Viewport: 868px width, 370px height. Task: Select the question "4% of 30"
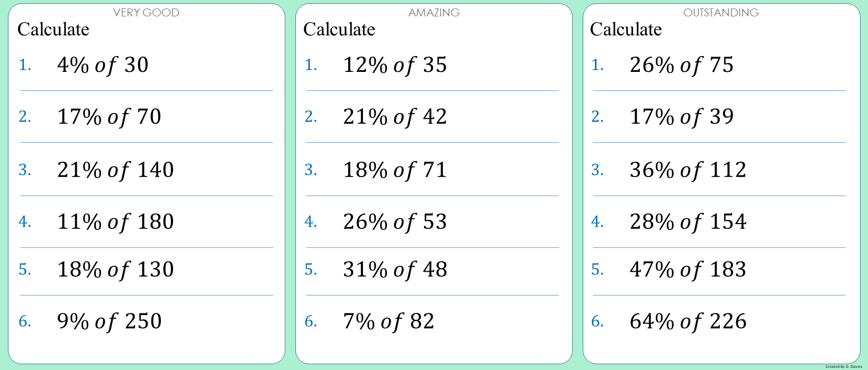103,65
